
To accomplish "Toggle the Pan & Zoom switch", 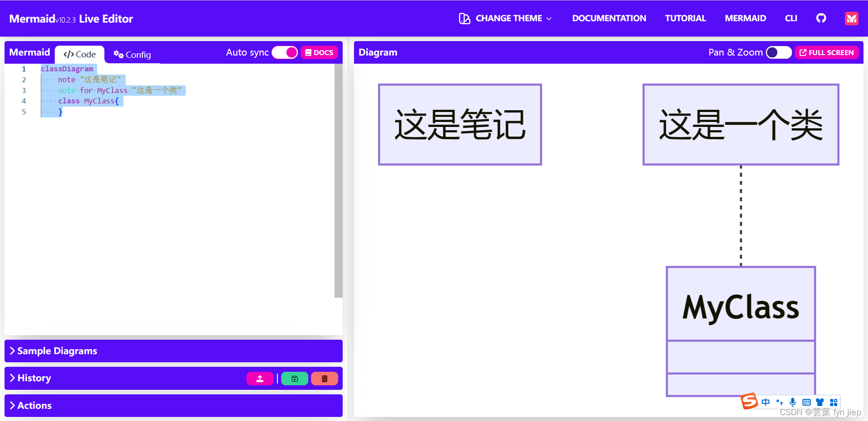I will coord(778,52).
